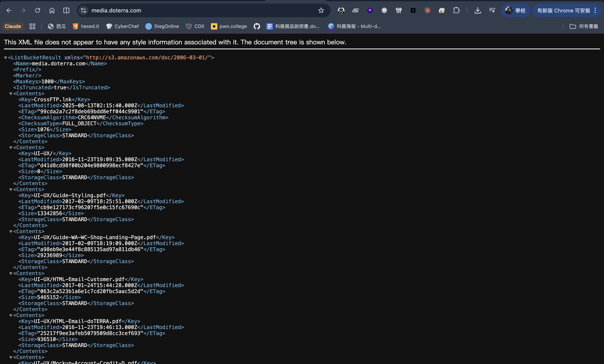
Task: Click the CRC64NVME checksum algorithm value
Action: [92, 117]
